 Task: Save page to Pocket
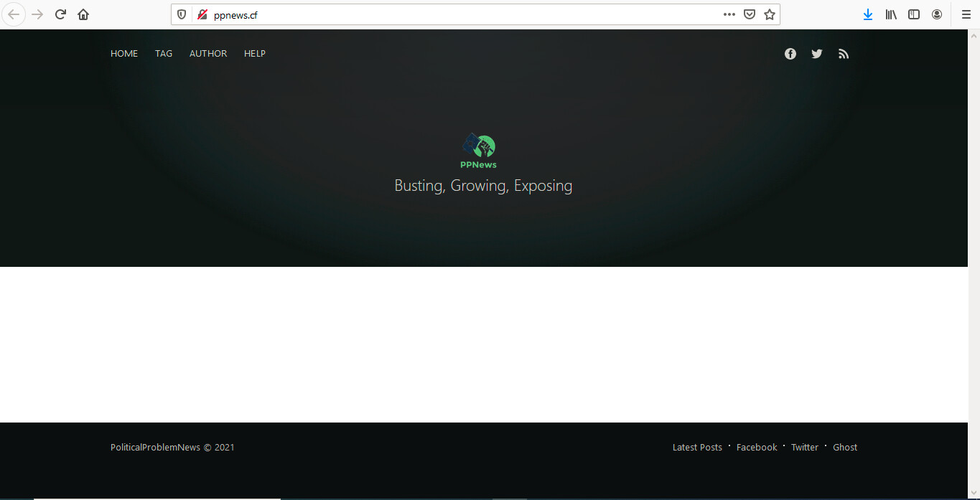tap(750, 14)
